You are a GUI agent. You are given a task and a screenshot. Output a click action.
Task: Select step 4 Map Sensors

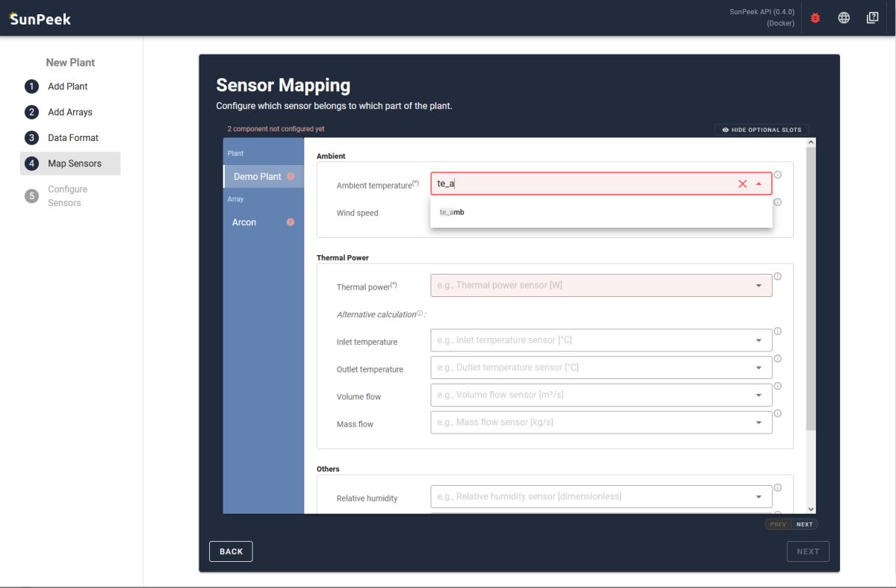pyautogui.click(x=70, y=163)
